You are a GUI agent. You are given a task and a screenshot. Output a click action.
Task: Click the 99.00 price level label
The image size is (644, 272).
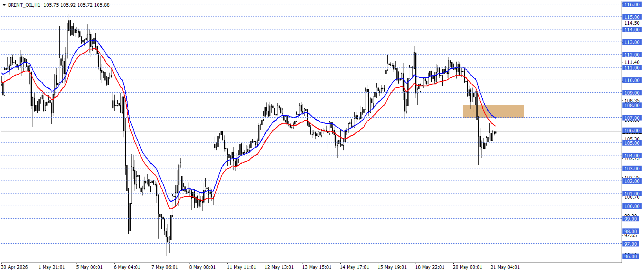[x=631, y=219]
